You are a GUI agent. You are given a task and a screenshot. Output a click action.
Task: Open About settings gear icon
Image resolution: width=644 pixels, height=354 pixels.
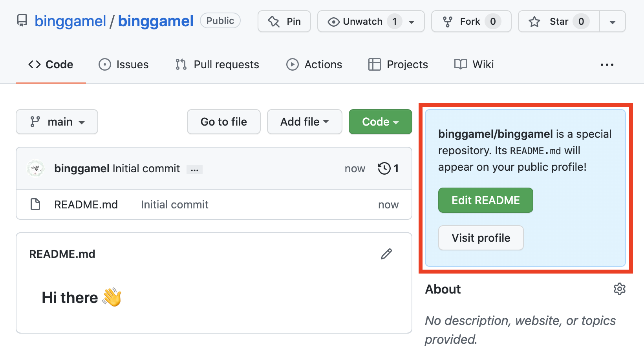(619, 289)
